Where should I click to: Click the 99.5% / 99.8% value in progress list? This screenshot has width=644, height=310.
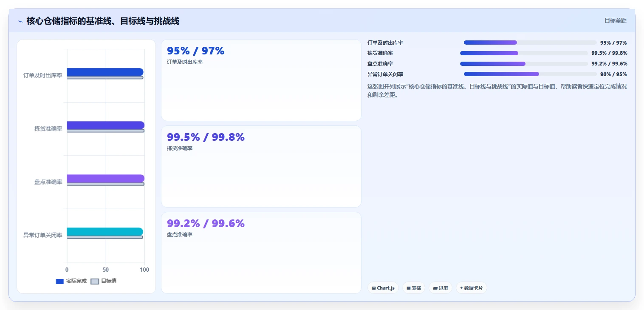click(609, 53)
